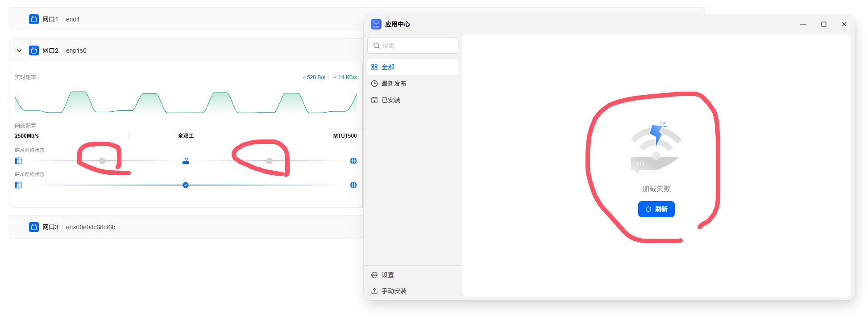The width and height of the screenshot is (868, 316).
Task: Click the 2500Mb/s link speed value
Action: (x=27, y=136)
